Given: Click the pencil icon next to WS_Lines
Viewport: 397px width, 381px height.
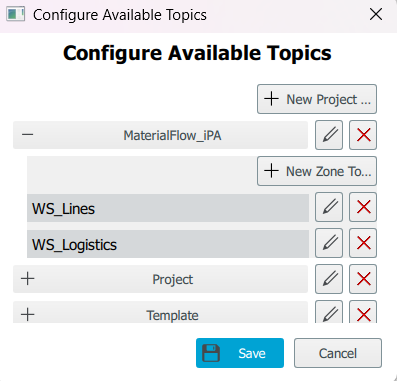Looking at the screenshot, I should [x=329, y=207].
